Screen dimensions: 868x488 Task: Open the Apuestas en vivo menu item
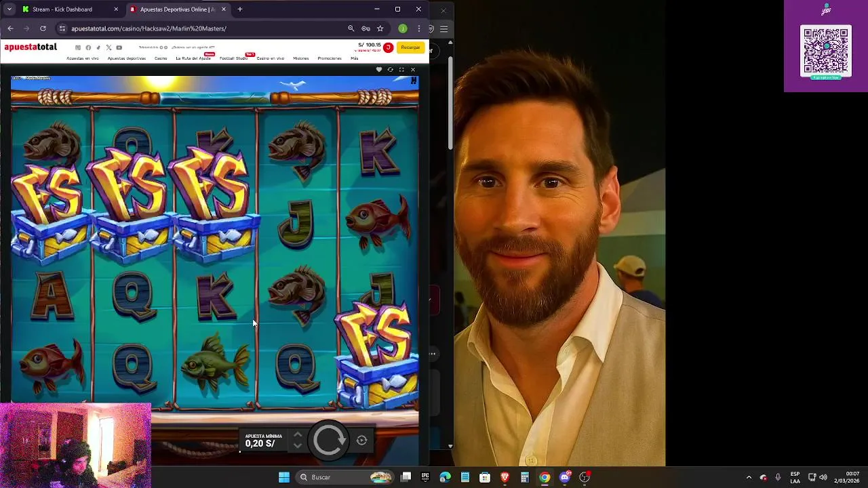(83, 58)
